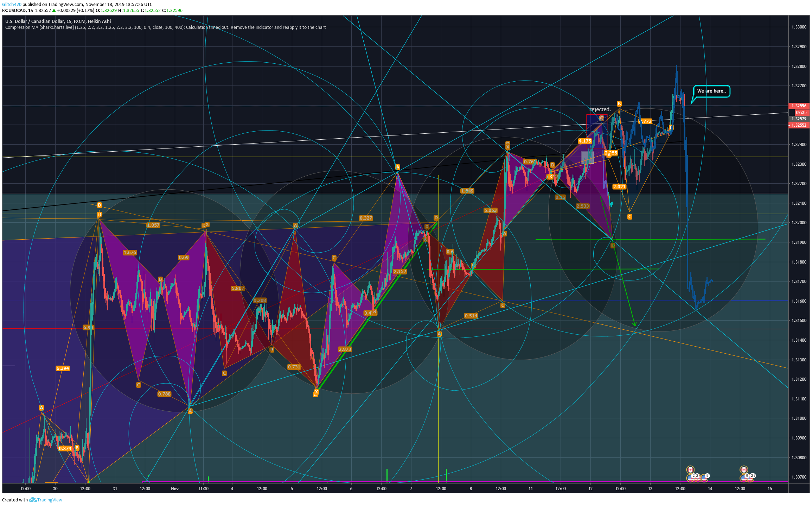Click the gray 1.32579 price label
Screen dimensions: 812x506
799,119
